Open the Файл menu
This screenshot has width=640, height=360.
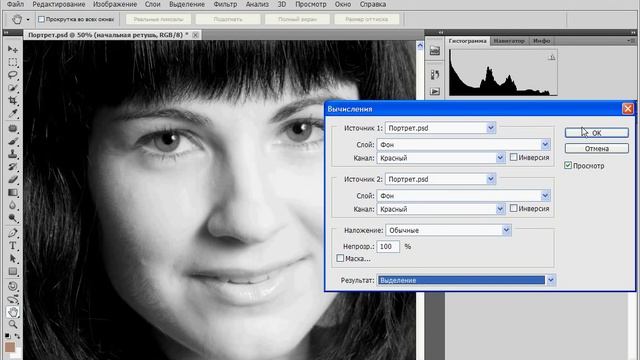pyautogui.click(x=16, y=4)
